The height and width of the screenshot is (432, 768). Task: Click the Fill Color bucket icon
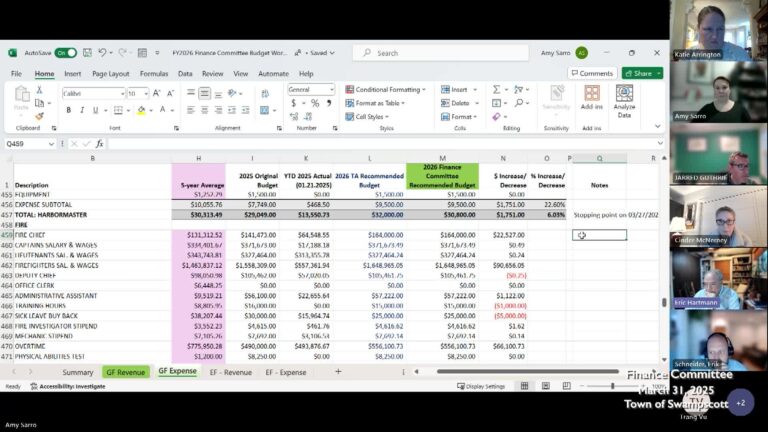pyautogui.click(x=142, y=110)
